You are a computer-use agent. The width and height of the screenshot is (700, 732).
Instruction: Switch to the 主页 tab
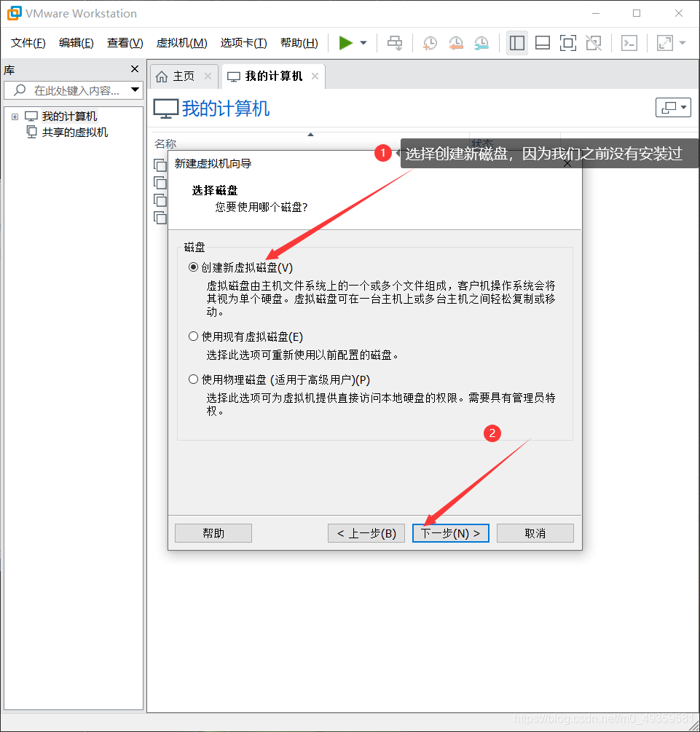(184, 76)
